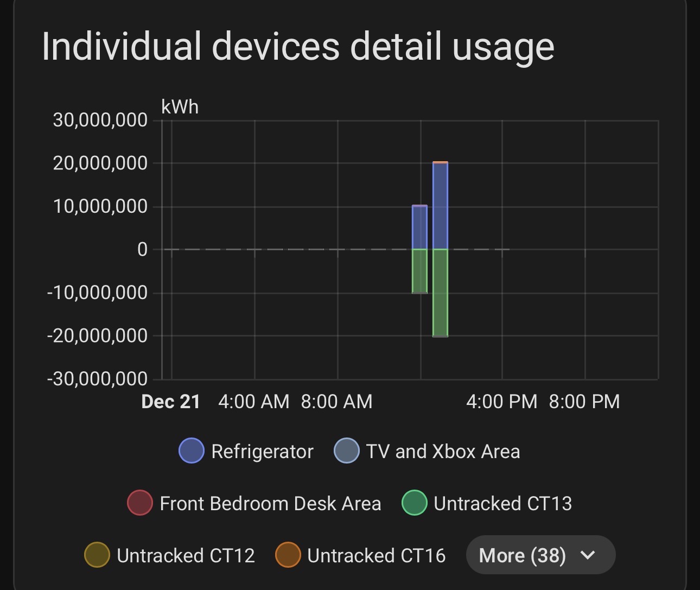Toggle TV and Xbox Area series text label
Image resolution: width=700 pixels, height=590 pixels.
click(x=443, y=452)
